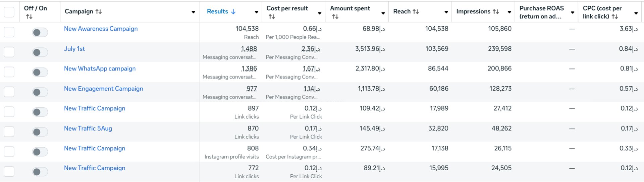644x182 pixels.
Task: Open the New Engagement Campaign link
Action: coord(103,89)
